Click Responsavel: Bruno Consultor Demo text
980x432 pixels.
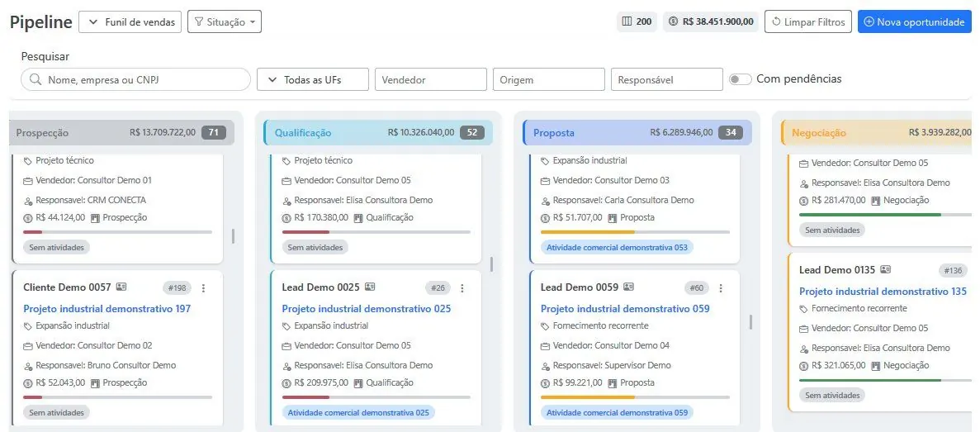106,366
